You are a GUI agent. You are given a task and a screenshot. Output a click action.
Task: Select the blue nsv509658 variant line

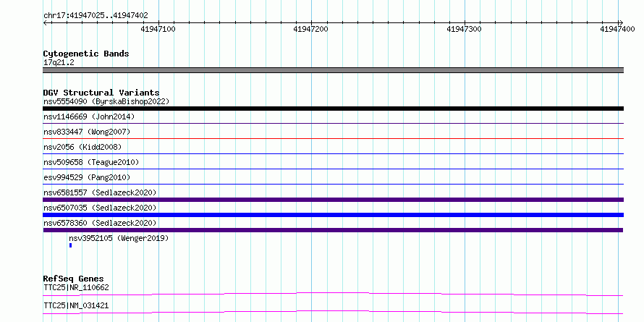[333, 169]
